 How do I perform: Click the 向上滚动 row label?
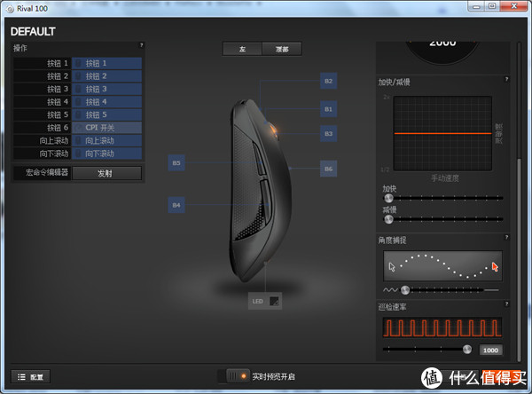pyautogui.click(x=54, y=140)
